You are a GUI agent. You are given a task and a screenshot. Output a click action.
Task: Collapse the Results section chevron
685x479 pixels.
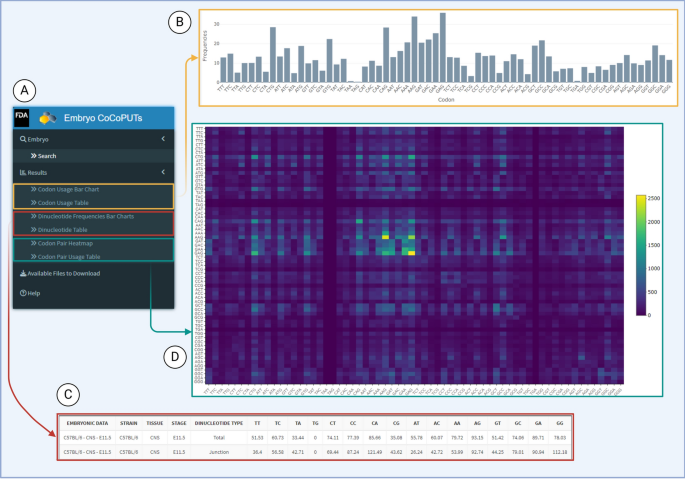click(x=162, y=172)
